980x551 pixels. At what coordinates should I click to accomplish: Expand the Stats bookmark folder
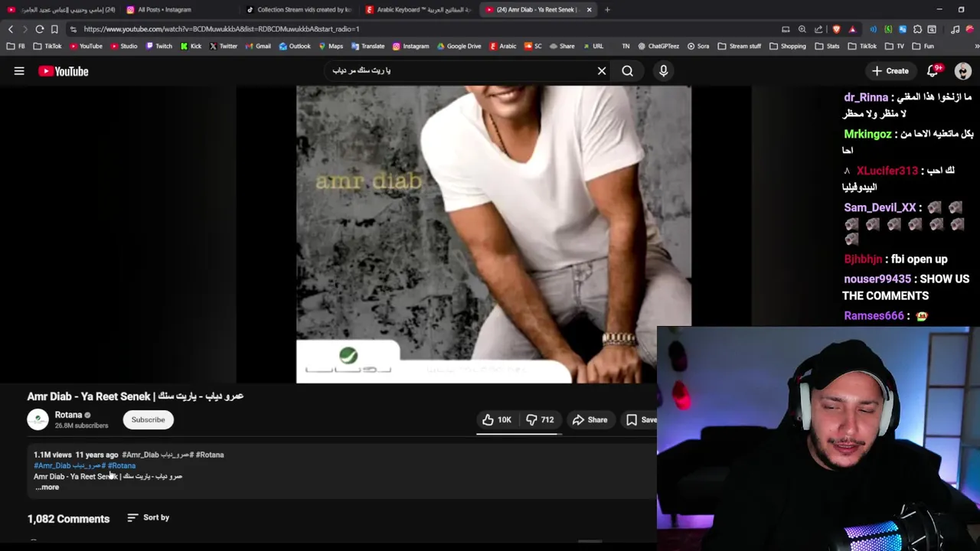[827, 46]
